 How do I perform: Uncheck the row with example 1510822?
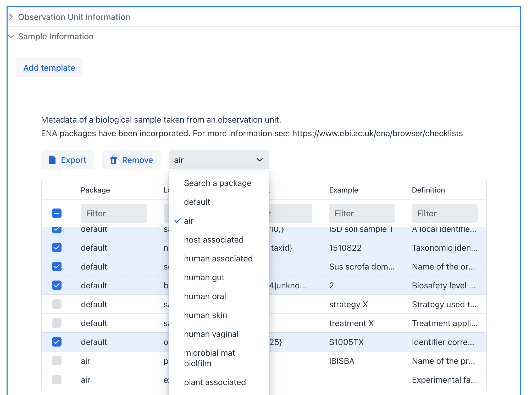[x=57, y=248]
